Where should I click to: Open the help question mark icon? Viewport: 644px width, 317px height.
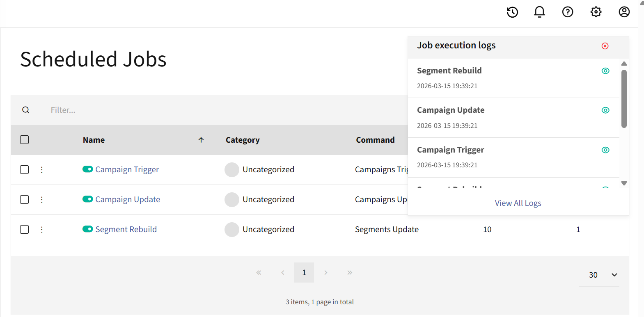pyautogui.click(x=568, y=12)
